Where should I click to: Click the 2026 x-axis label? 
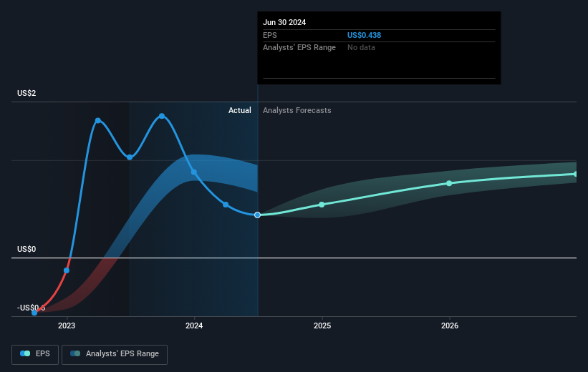pos(450,326)
